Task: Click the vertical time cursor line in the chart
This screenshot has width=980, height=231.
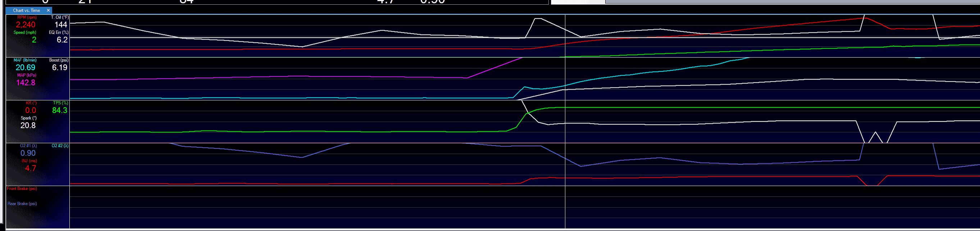Action: click(x=565, y=121)
